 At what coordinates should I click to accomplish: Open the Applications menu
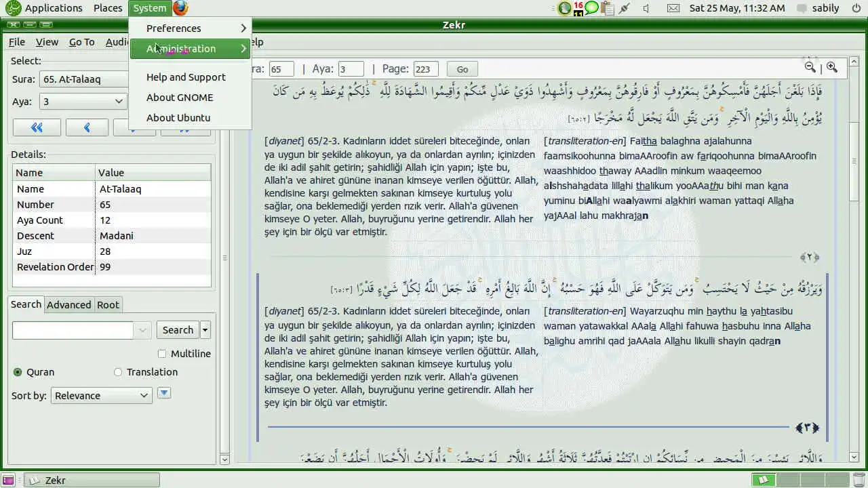click(54, 8)
